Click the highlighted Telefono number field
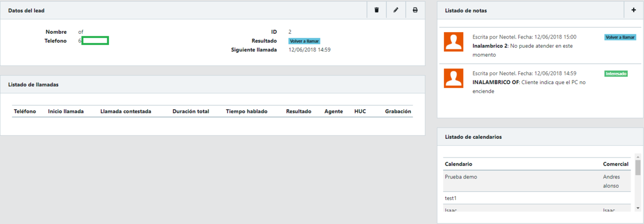 click(x=96, y=41)
